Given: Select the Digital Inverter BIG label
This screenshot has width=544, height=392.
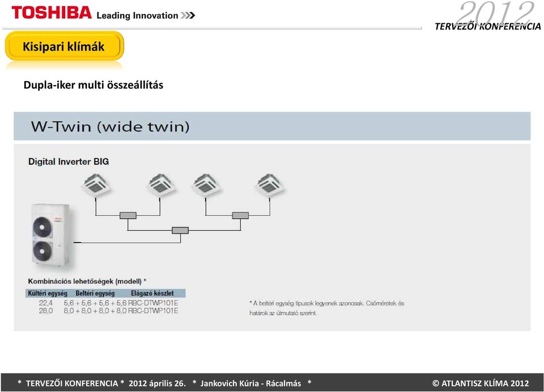Looking at the screenshot, I should pyautogui.click(x=69, y=161).
